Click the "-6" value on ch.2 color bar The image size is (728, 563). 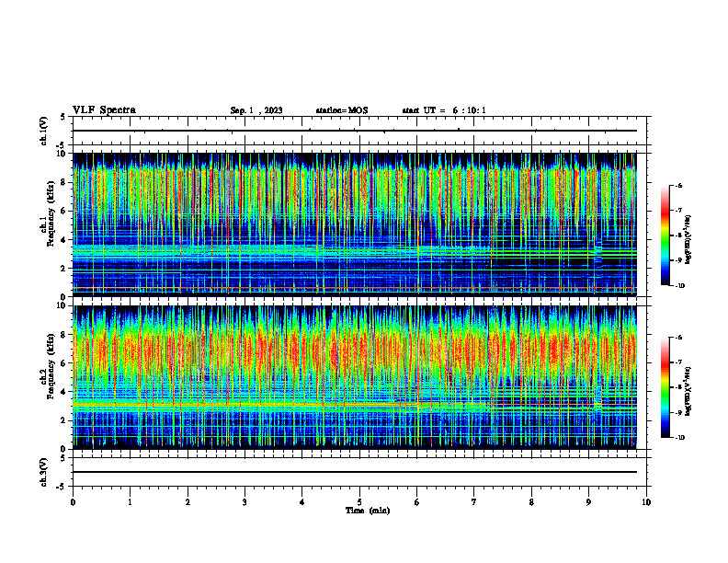(x=678, y=338)
